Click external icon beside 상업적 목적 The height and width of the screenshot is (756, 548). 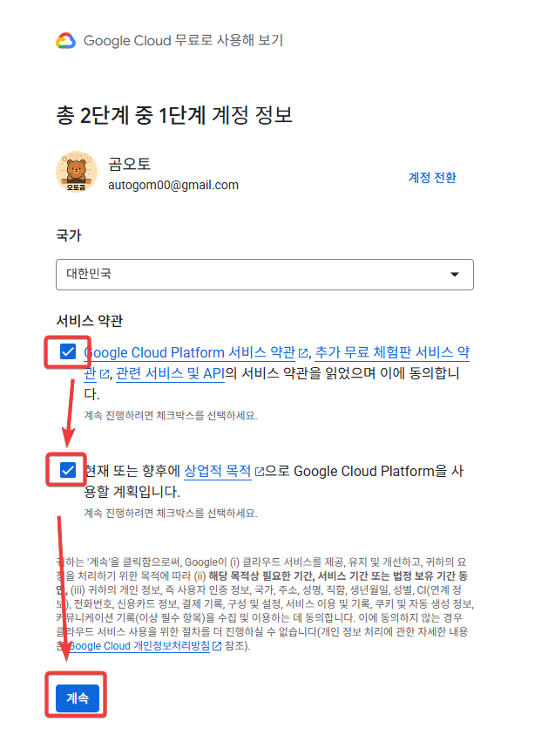point(259,473)
